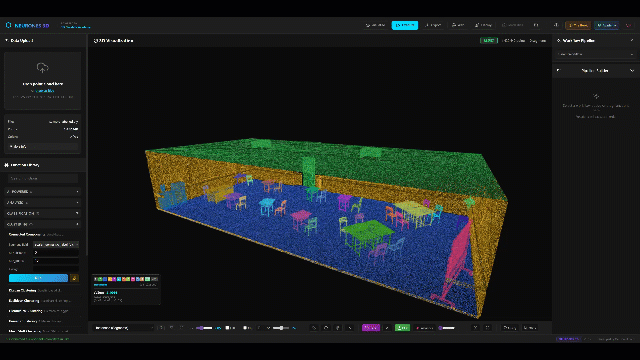Click the orange icon button beside the cyan run button
Viewport: 640px width, 360px height.
point(74,278)
